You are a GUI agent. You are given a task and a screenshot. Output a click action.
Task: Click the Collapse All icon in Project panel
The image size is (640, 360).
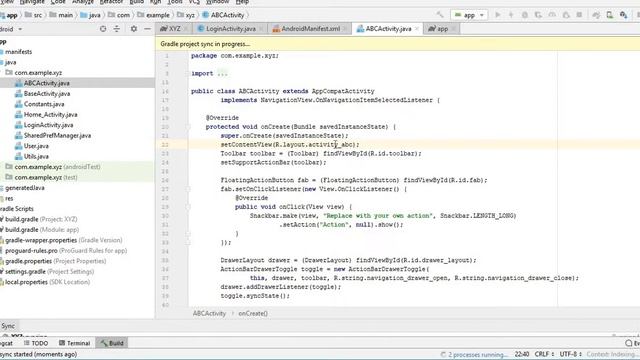click(x=117, y=29)
